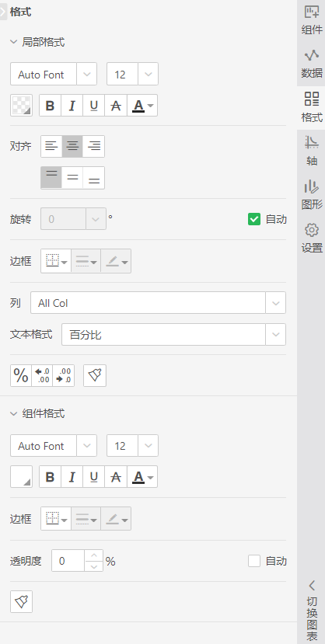Viewport: 325px width, 644px height.
Task: Open the local background color swatch
Action: [x=21, y=106]
